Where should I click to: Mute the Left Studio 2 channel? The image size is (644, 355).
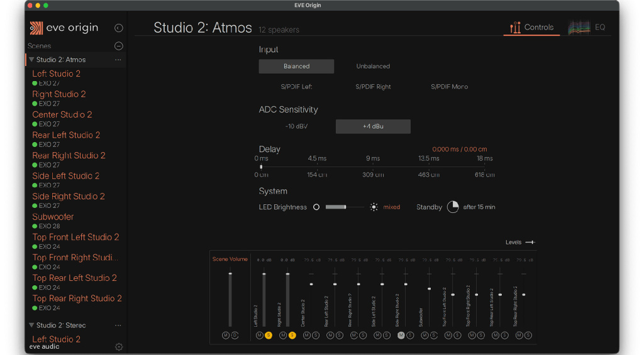[259, 336]
